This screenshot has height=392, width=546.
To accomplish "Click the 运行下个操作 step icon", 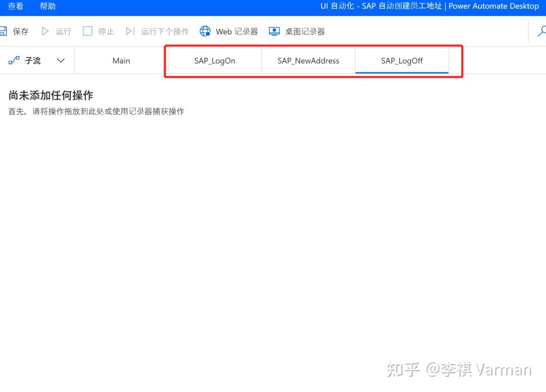I will tap(130, 31).
